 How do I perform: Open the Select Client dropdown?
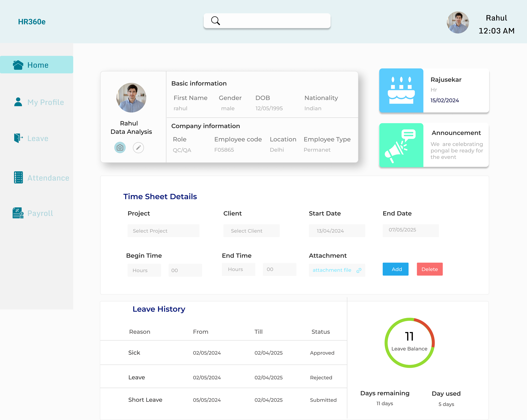[x=251, y=231]
